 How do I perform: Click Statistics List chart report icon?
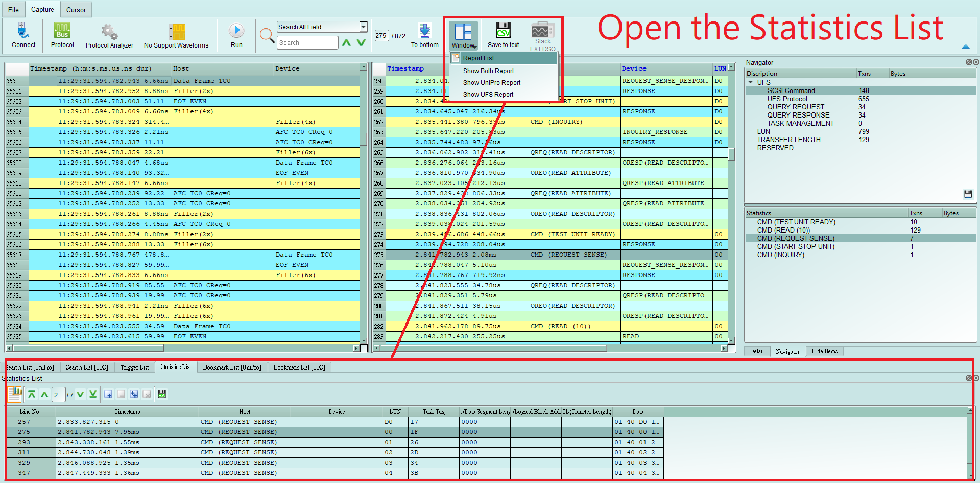click(15, 394)
